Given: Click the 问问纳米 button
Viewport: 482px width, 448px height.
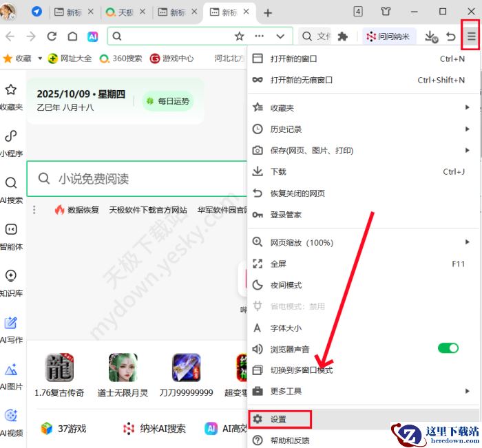Looking at the screenshot, I should pyautogui.click(x=388, y=36).
